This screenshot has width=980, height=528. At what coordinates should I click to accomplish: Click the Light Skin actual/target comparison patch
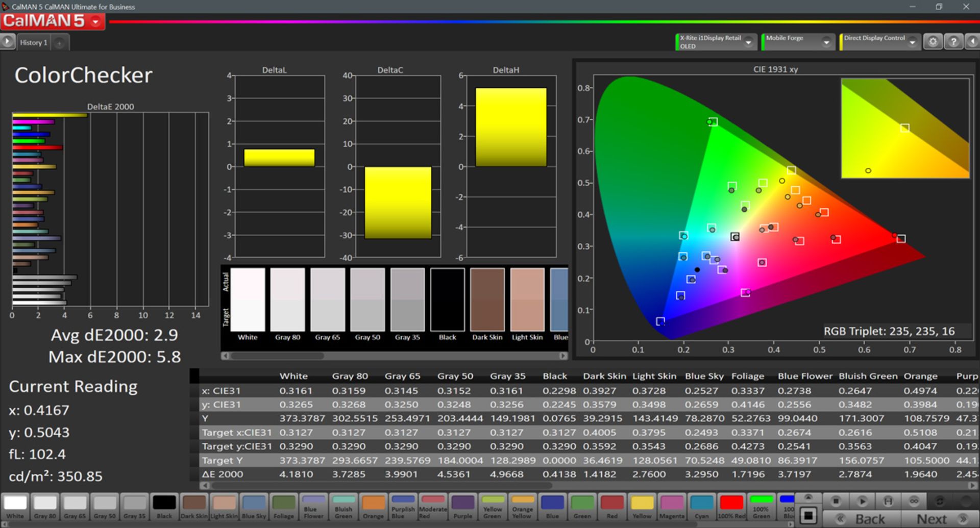click(x=527, y=300)
